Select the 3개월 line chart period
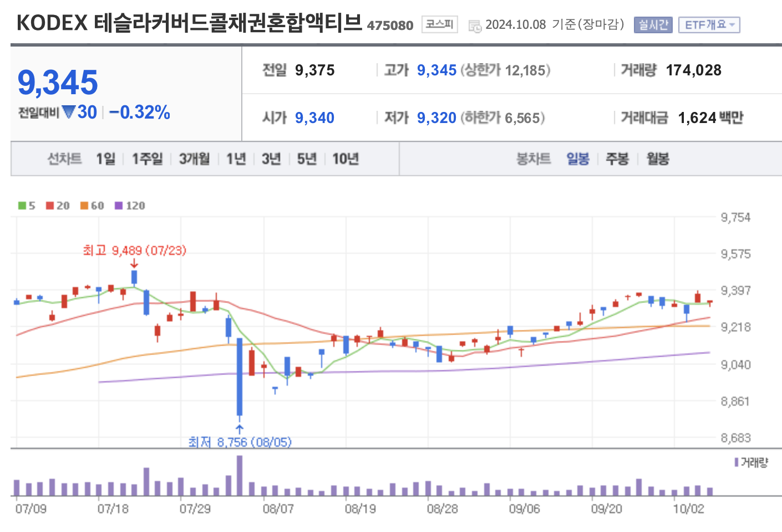This screenshot has width=782, height=532. [194, 159]
